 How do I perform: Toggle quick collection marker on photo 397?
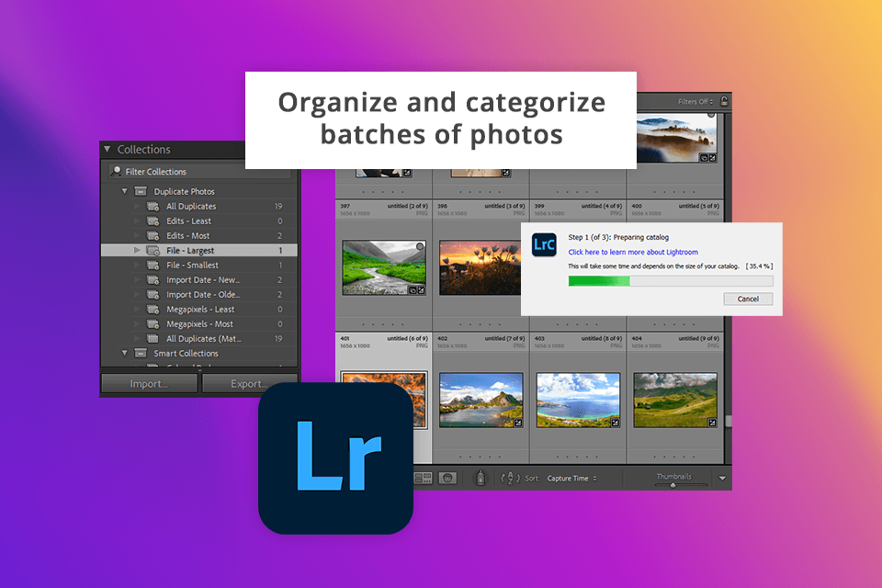420,246
